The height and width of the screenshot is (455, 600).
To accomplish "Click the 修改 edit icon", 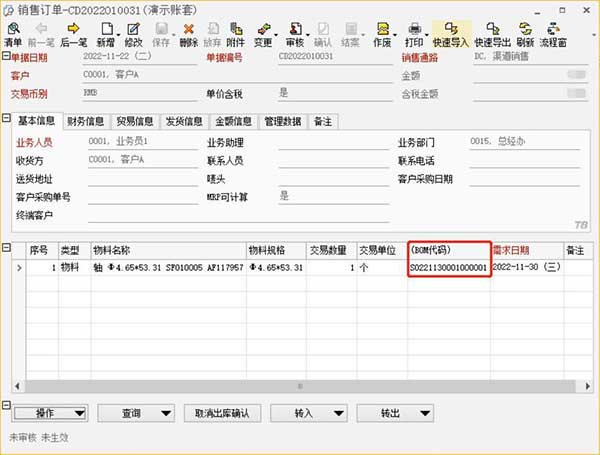I will pyautogui.click(x=133, y=34).
